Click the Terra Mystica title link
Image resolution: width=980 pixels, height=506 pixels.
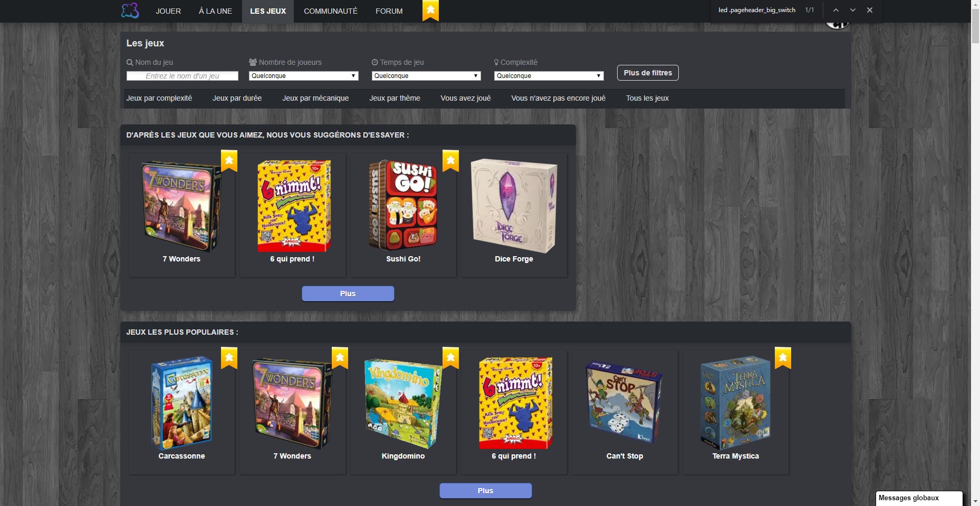point(735,456)
